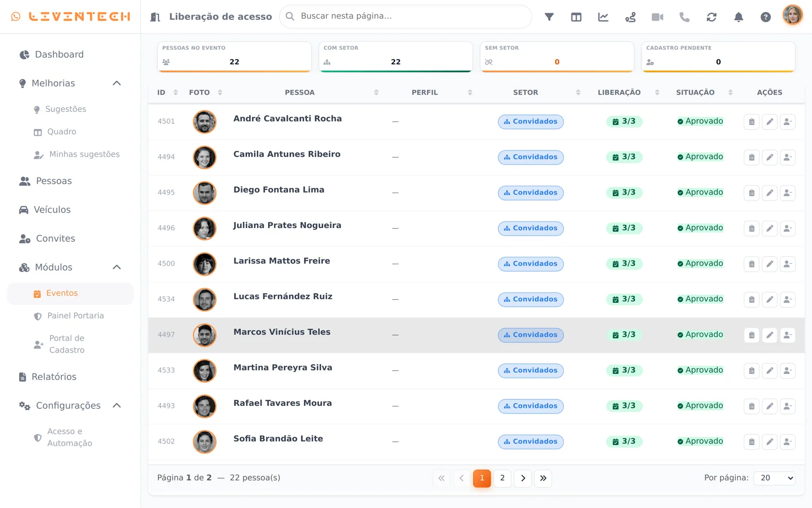812x508 pixels.
Task: Toggle the column layout icon
Action: 576,17
